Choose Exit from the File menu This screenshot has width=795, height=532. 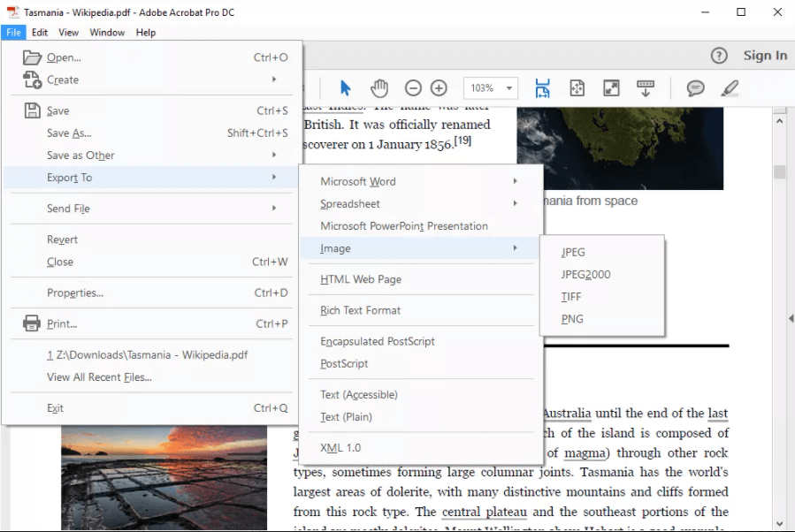150,408
